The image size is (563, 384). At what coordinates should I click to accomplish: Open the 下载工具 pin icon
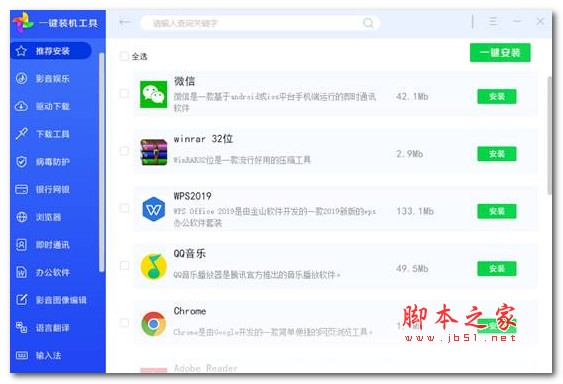[22, 134]
